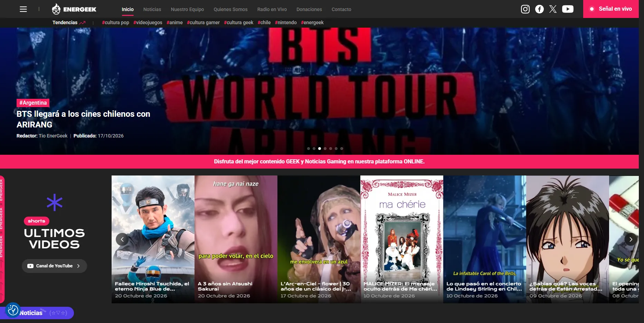Click the Noticias purple badge at bottom
The height and width of the screenshot is (323, 644).
coord(37,313)
